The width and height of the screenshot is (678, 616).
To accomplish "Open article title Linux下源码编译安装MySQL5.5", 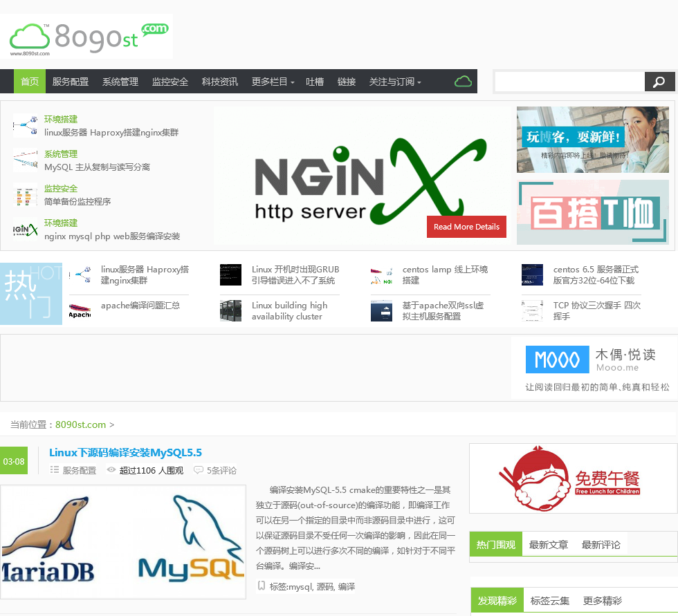I will (125, 452).
